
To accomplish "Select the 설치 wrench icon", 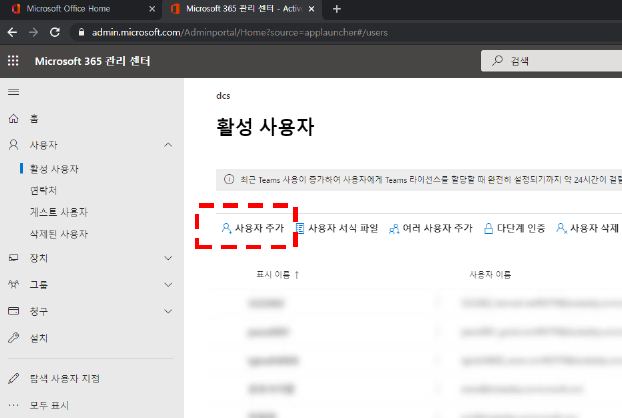I will (x=13, y=338).
